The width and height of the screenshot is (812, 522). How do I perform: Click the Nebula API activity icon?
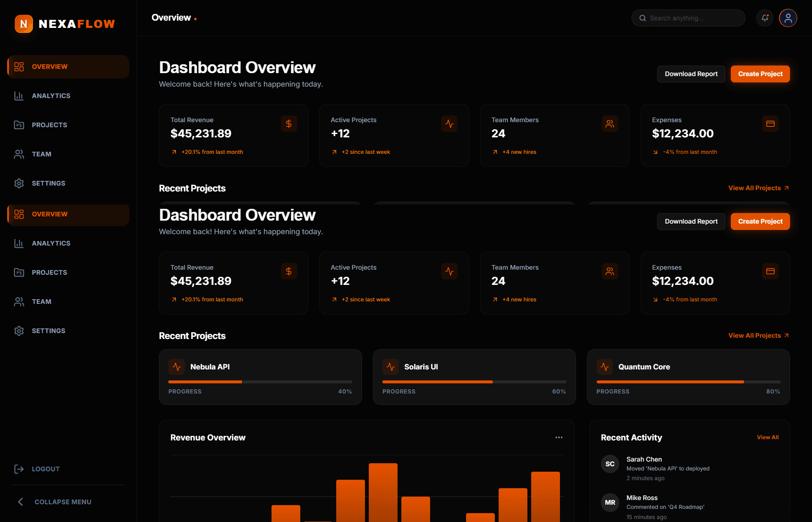click(177, 367)
